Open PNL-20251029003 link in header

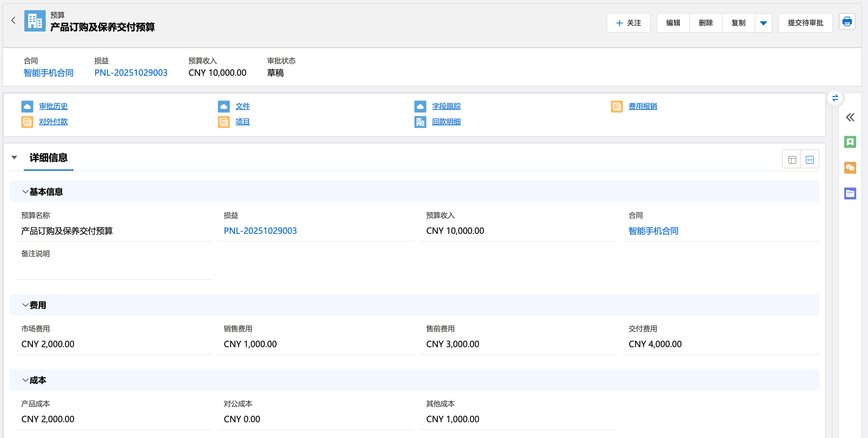pos(131,73)
